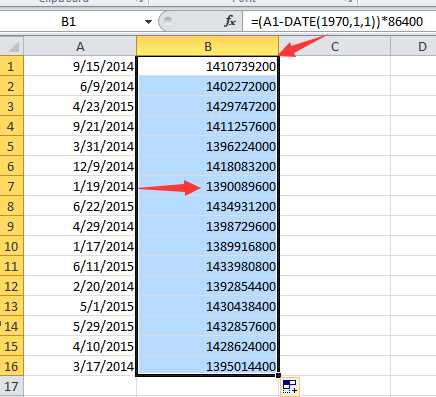Image resolution: width=436 pixels, height=397 pixels.
Task: Click cell with date 4/23/2015
Action: [x=80, y=106]
